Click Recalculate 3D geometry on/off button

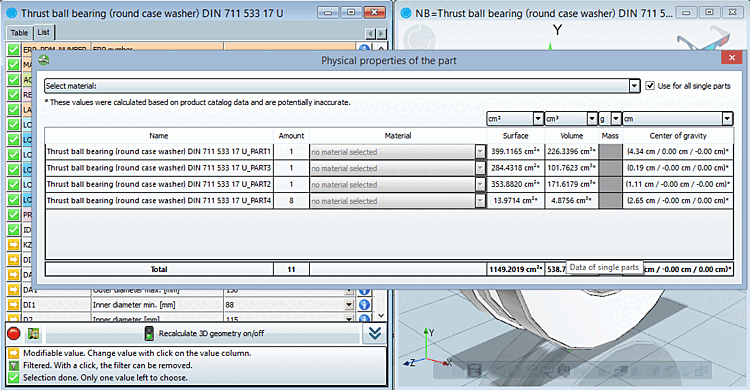[x=203, y=334]
